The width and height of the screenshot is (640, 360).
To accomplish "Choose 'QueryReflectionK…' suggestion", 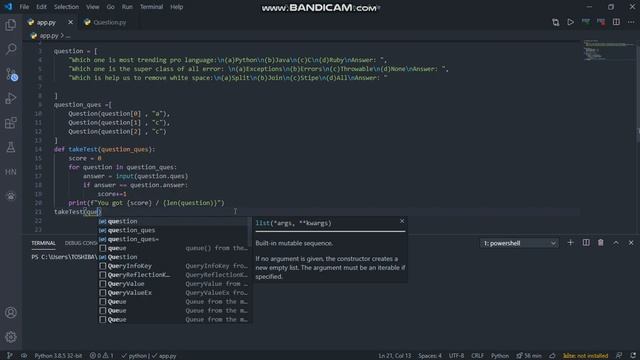I will (174, 275).
